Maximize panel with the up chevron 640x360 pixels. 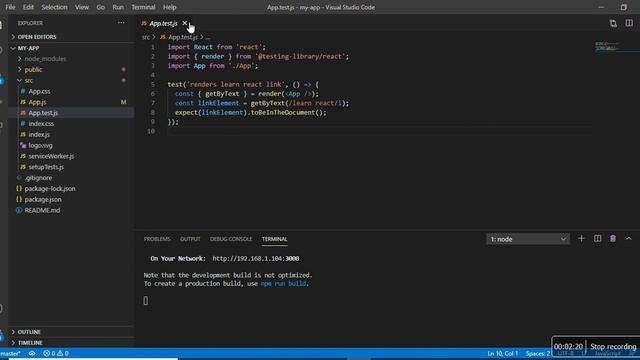(629, 238)
